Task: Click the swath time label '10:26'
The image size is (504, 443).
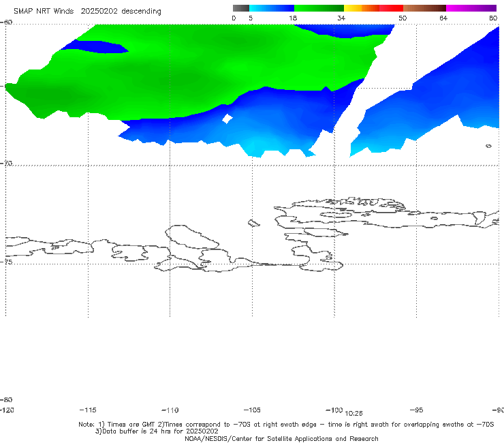Action: click(353, 413)
